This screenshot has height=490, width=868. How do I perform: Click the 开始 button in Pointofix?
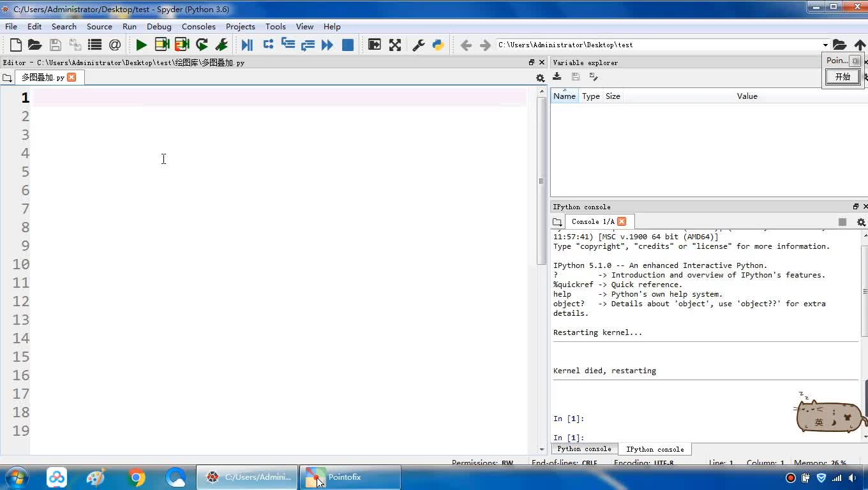click(x=842, y=77)
